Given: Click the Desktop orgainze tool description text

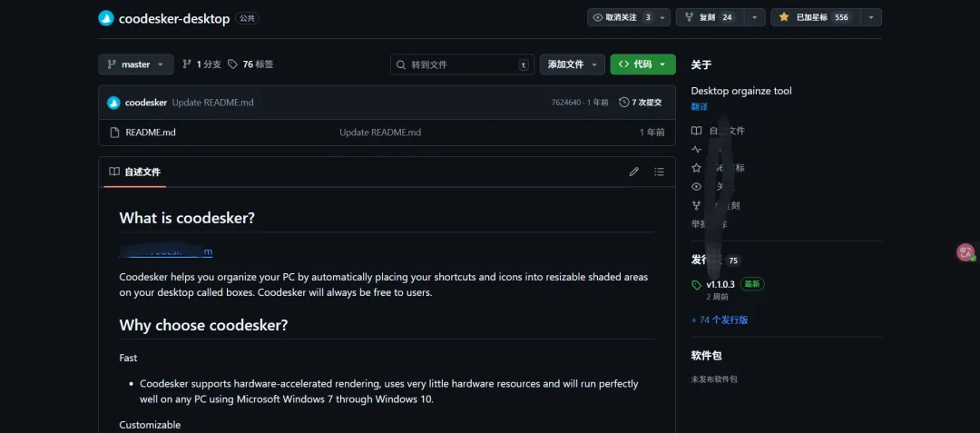Looking at the screenshot, I should tap(741, 91).
